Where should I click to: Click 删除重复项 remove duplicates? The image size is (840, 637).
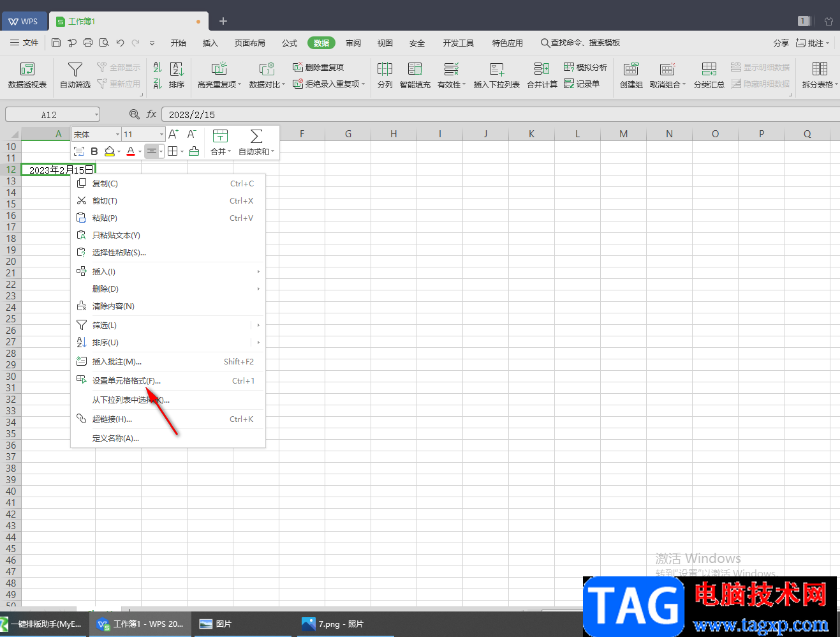318,67
